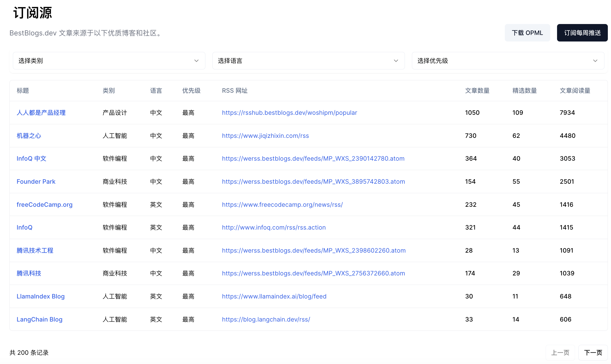The image size is (611, 364).
Task: Click the blog.langchain.dev RSS link
Action: point(266,319)
